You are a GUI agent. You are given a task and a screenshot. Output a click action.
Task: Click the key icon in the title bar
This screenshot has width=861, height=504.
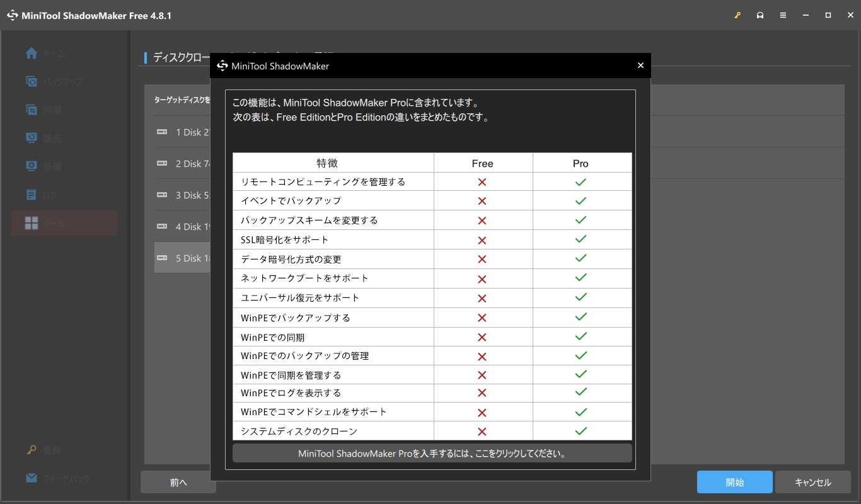(737, 15)
